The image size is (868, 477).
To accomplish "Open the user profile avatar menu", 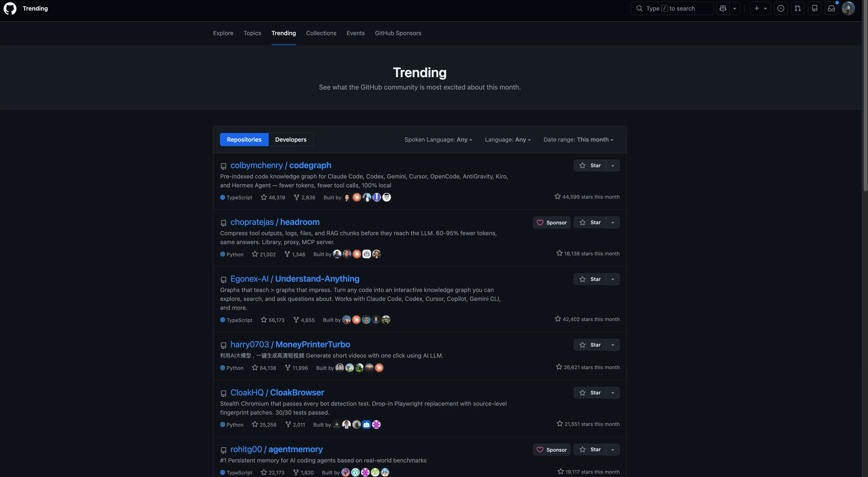I will (x=848, y=8).
